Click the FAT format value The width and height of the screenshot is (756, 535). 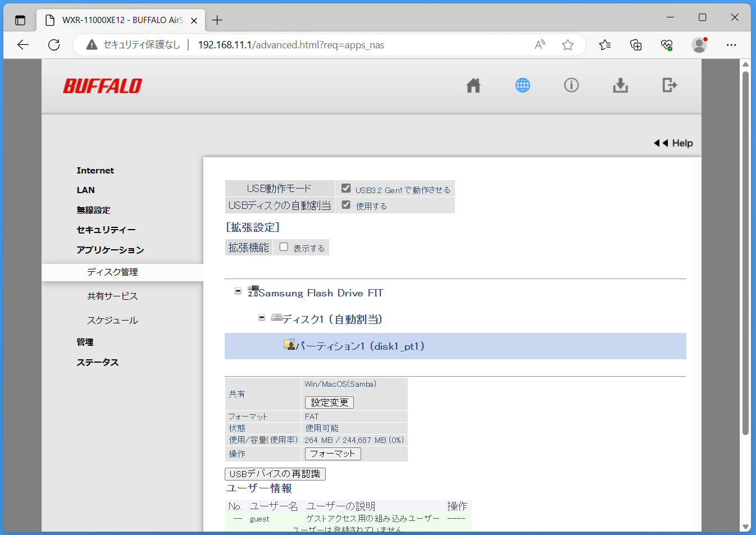(x=312, y=417)
